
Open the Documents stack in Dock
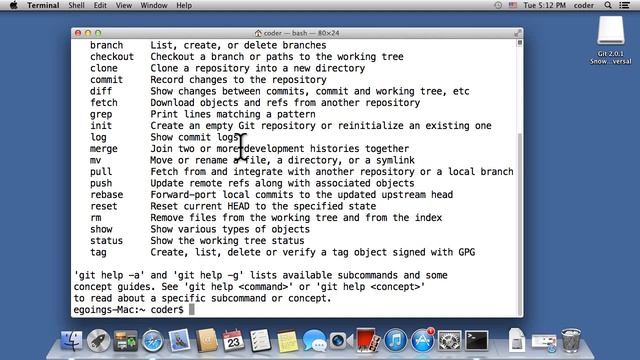click(x=517, y=340)
